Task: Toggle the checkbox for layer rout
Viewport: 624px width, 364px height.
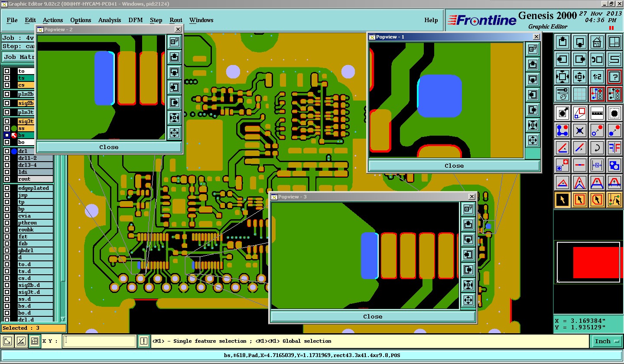Action: click(x=7, y=179)
